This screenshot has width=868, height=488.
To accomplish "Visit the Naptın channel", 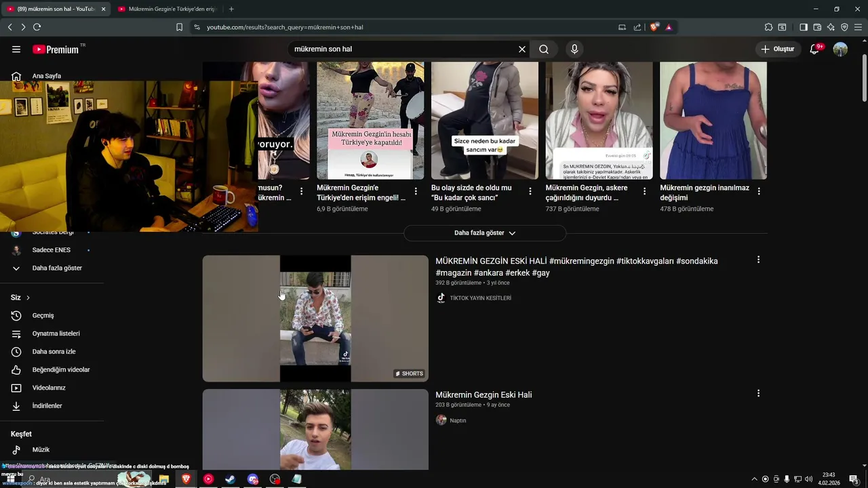I will pos(458,420).
